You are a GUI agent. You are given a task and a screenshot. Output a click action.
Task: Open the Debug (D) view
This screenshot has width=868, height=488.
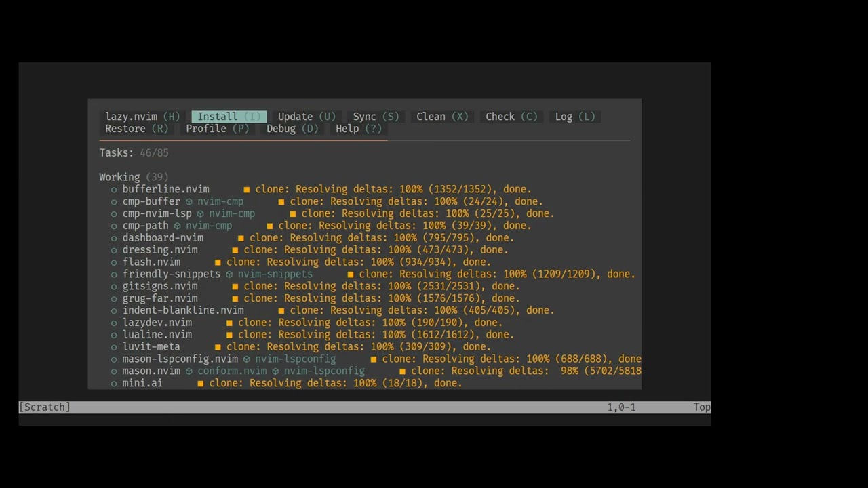click(x=292, y=129)
